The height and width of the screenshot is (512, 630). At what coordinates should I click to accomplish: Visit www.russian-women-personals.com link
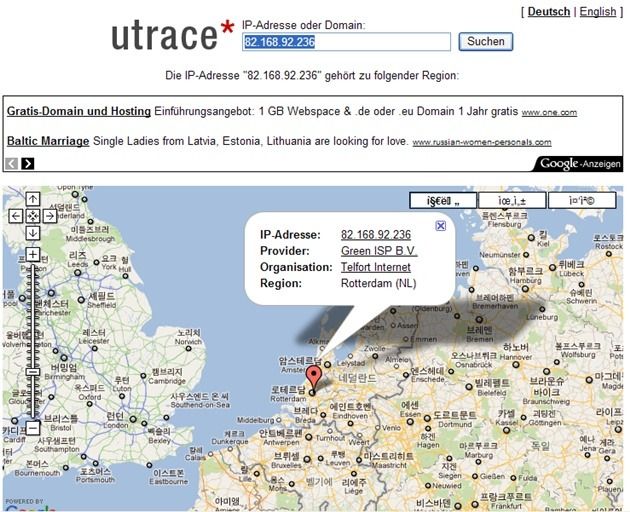[482, 142]
